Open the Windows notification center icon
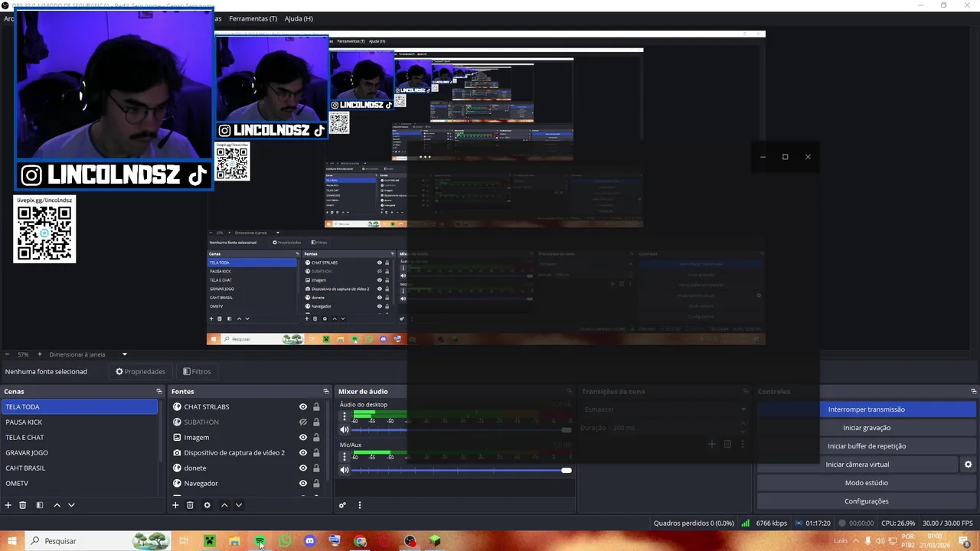The width and height of the screenshot is (980, 551). coord(965,541)
